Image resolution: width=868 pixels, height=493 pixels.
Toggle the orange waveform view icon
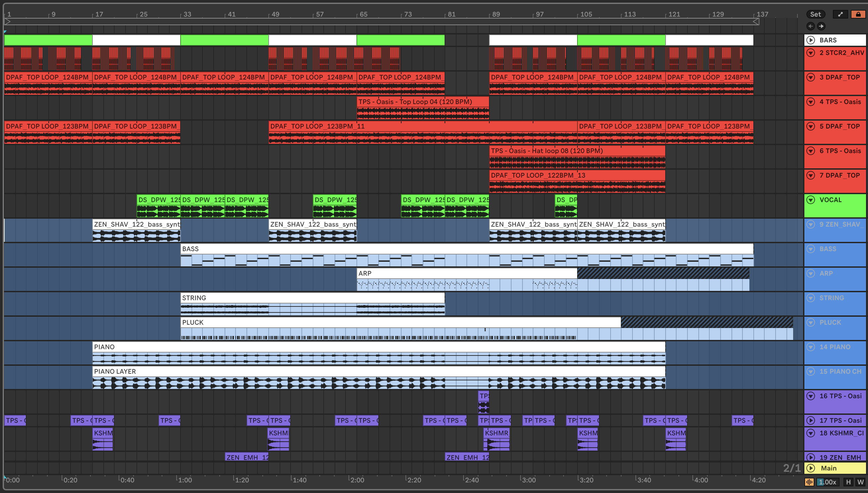coord(809,482)
